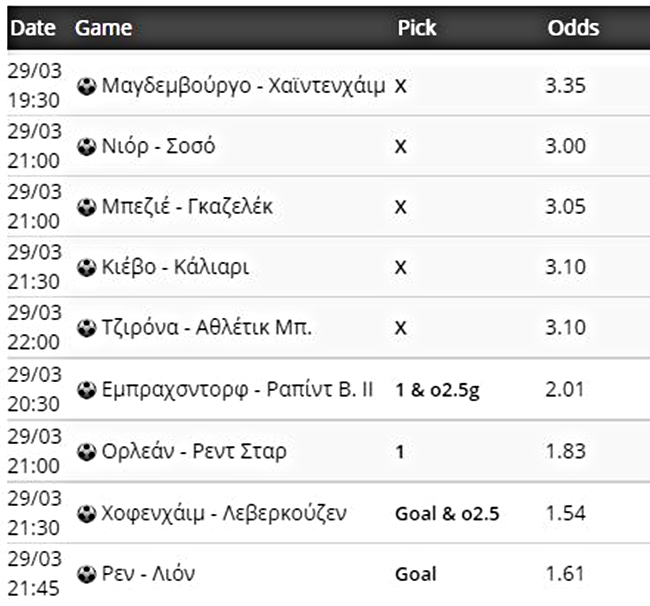Open the Χοφενχάιμ - Λεβερκούζεν match
Viewport: 650px width, 606px height.
point(224,513)
